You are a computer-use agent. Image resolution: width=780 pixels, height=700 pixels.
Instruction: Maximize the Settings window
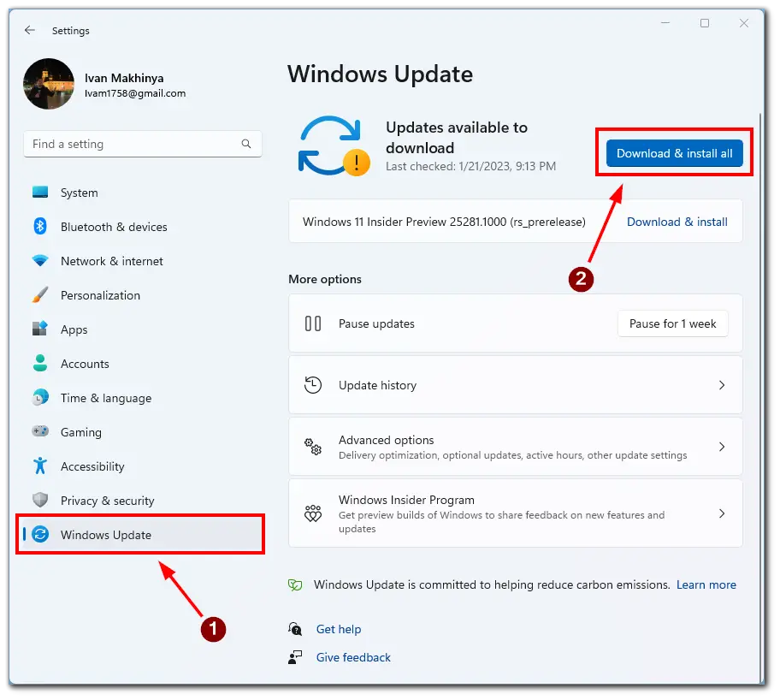coord(705,23)
